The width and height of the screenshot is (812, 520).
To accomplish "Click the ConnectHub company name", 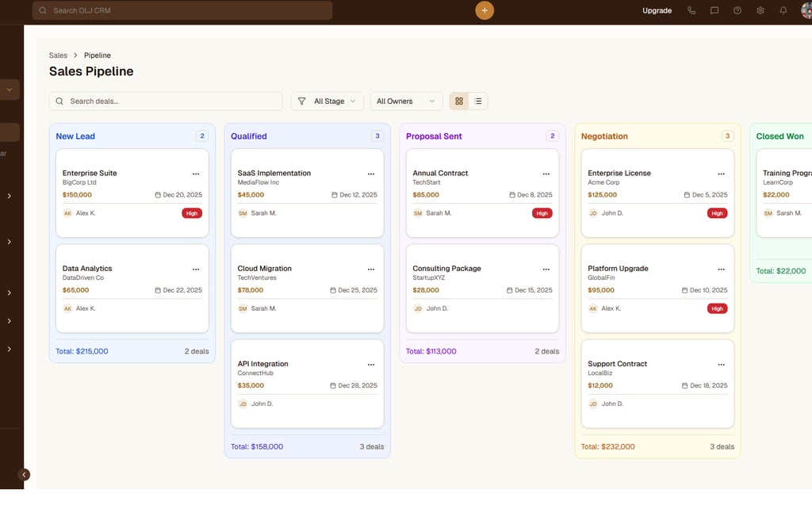I will [255, 373].
